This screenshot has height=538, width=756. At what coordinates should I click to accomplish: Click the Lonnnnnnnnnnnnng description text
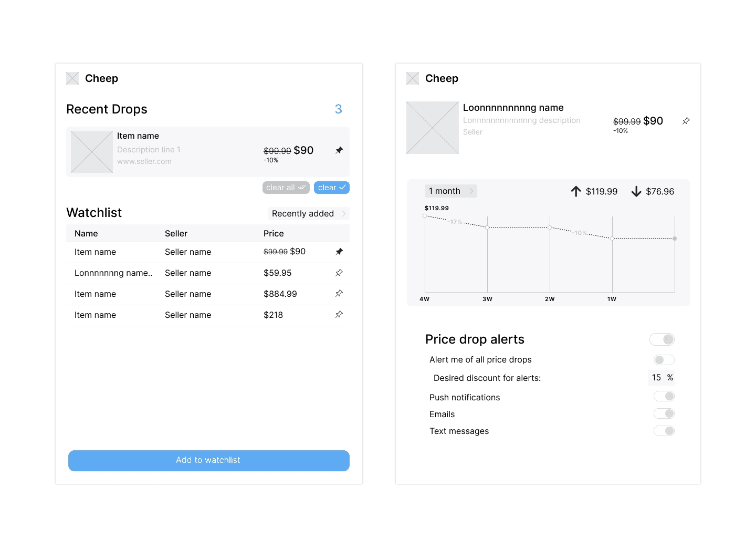click(522, 120)
